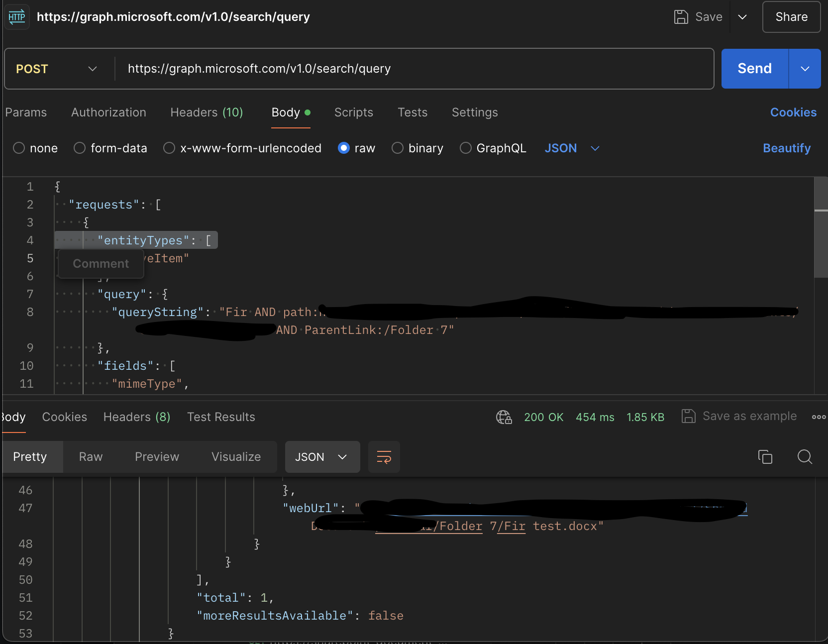Copy the response body using copy icon
828x644 pixels.
pyautogui.click(x=765, y=456)
